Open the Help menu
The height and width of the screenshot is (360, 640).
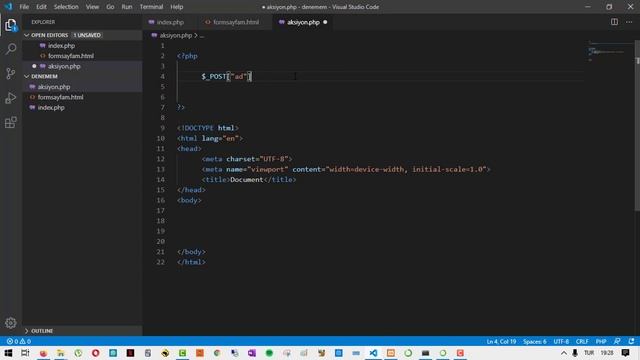coord(177,7)
